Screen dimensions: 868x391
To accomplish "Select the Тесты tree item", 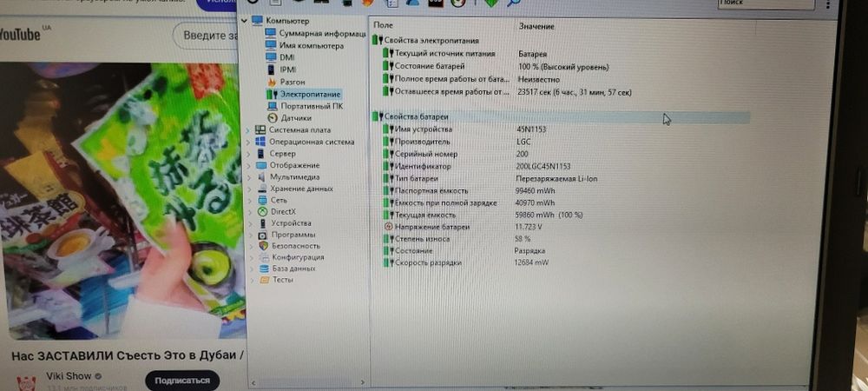I will (x=276, y=280).
